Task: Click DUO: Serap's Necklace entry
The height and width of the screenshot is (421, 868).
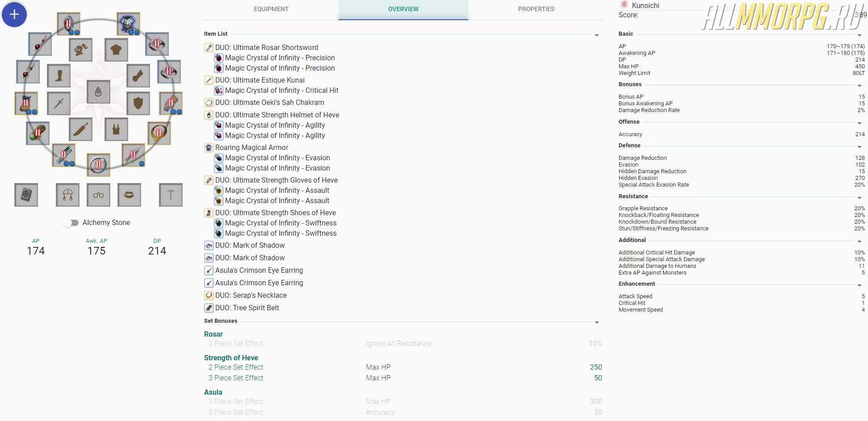Action: coord(251,295)
